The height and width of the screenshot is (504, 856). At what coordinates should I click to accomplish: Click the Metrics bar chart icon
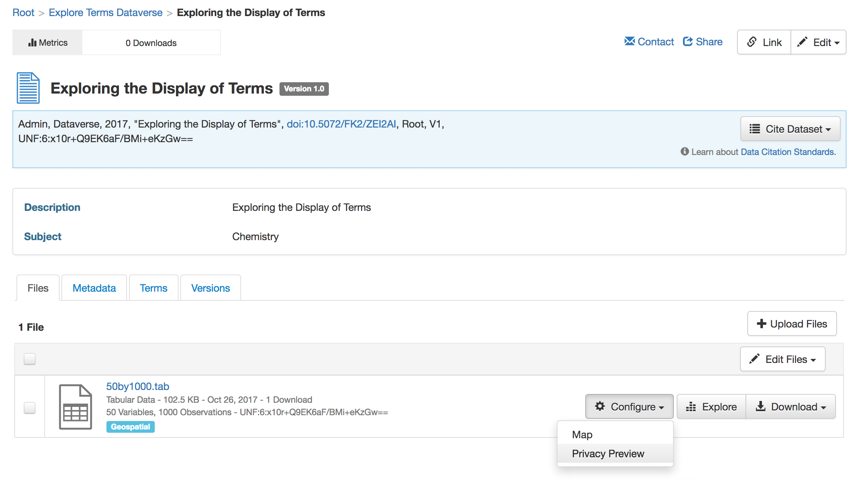32,42
